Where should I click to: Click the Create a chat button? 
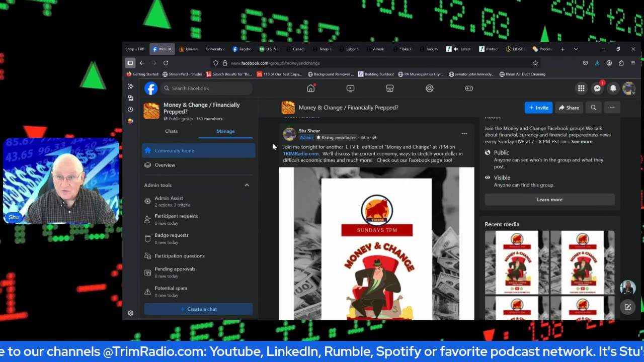click(x=199, y=309)
